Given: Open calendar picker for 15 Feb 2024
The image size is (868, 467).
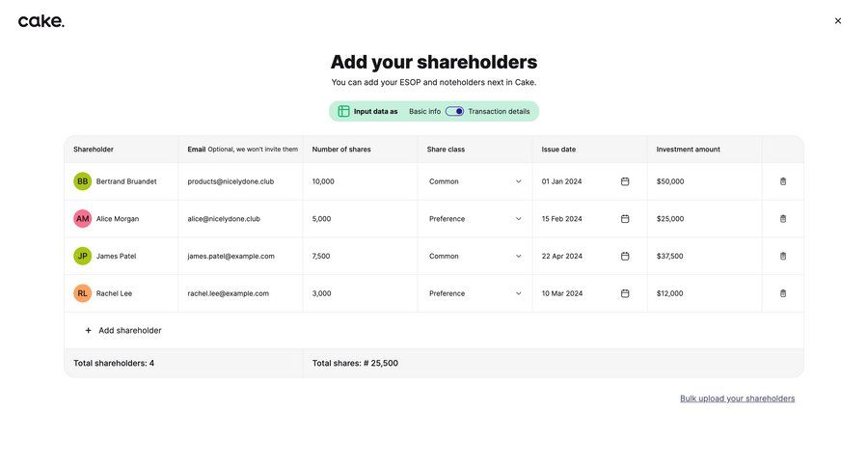Looking at the screenshot, I should click(x=625, y=219).
